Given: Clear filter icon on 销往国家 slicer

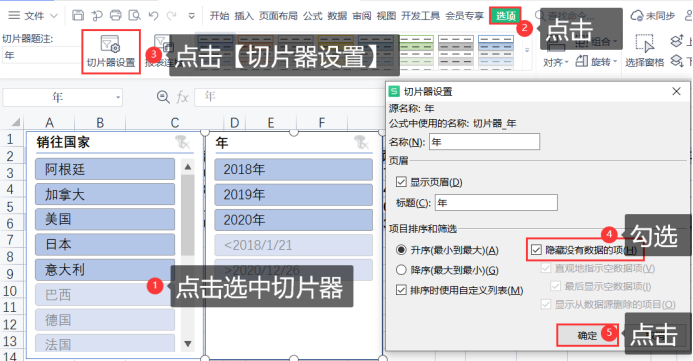Looking at the screenshot, I should click(183, 142).
